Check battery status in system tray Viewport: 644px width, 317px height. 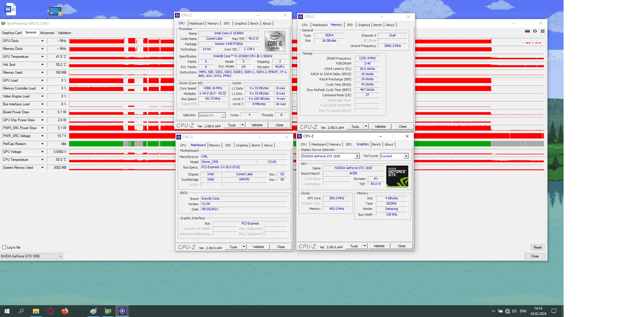coord(500,311)
